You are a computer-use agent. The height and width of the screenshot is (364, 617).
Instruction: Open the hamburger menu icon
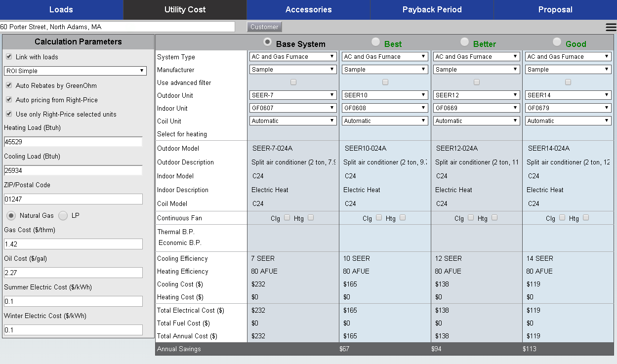click(611, 27)
